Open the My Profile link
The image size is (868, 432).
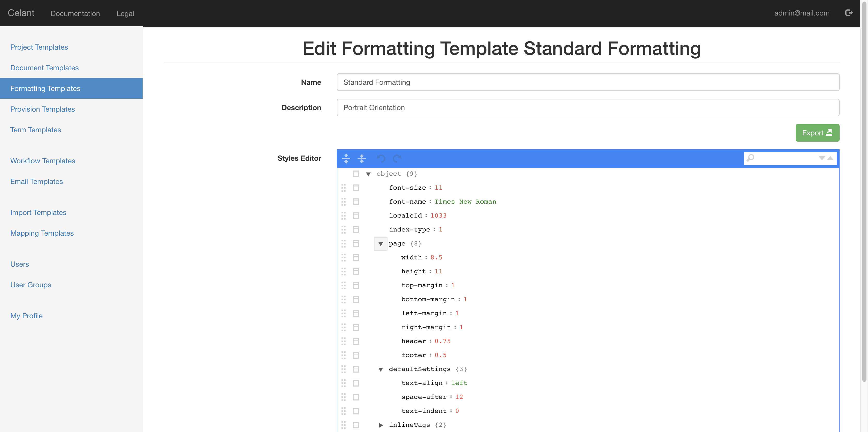(x=26, y=316)
